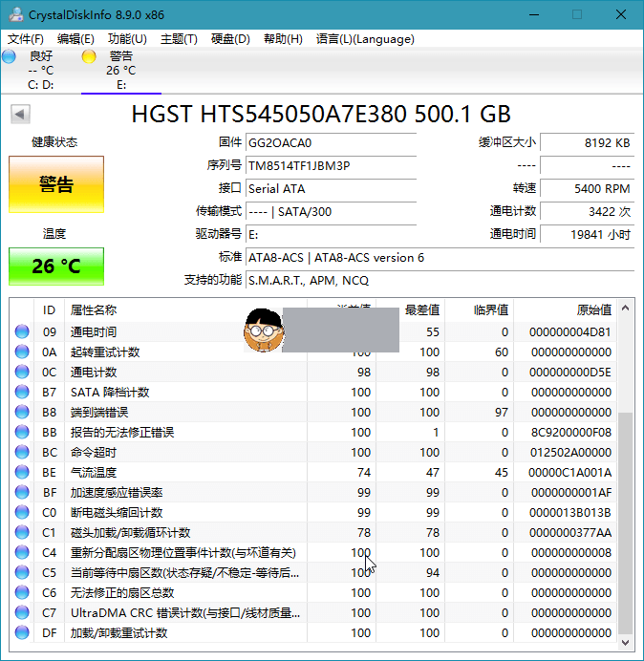
Task: Click the blue status icon for row BC
Action: point(22,453)
